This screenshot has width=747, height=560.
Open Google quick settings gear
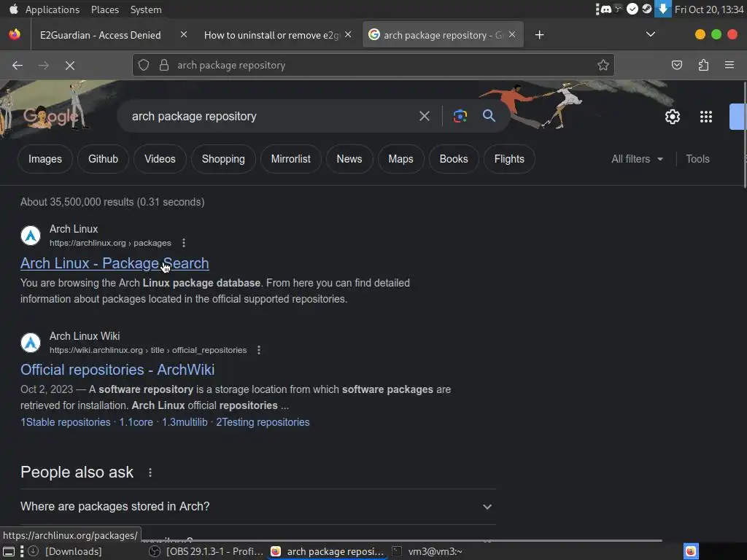[x=672, y=117]
